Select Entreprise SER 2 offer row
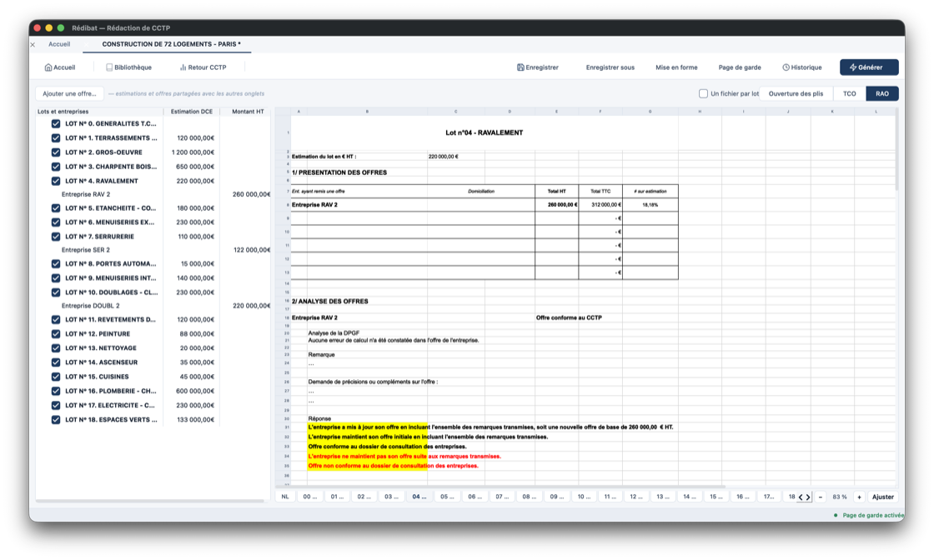 153,250
